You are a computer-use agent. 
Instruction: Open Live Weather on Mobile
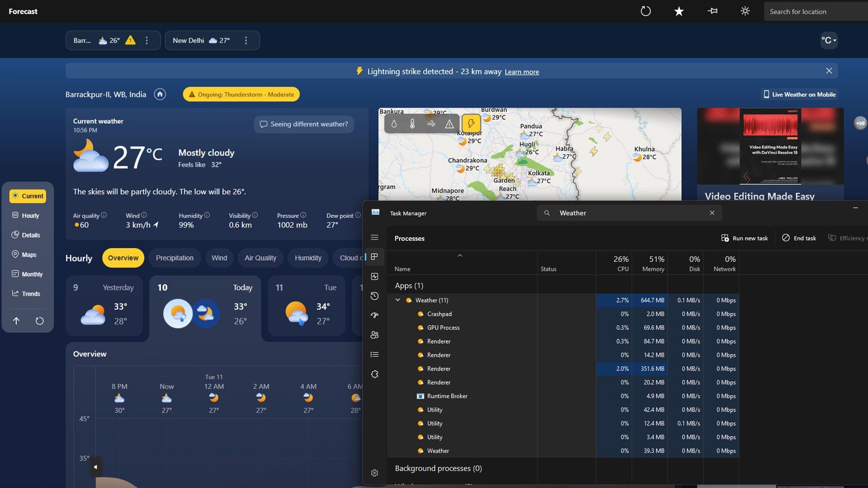point(799,94)
